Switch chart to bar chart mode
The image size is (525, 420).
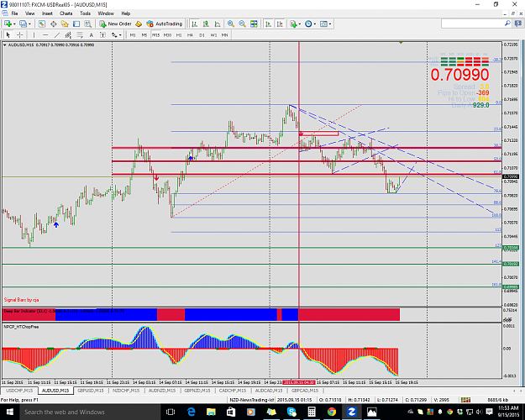point(195,24)
